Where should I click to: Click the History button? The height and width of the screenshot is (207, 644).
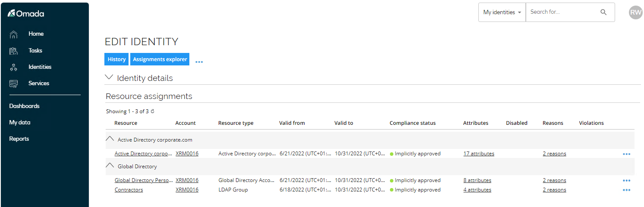[116, 59]
